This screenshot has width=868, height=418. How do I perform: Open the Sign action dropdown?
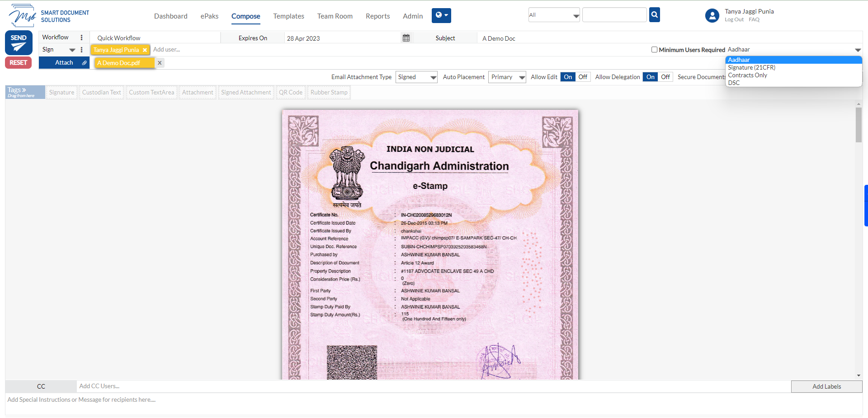pyautogui.click(x=59, y=50)
